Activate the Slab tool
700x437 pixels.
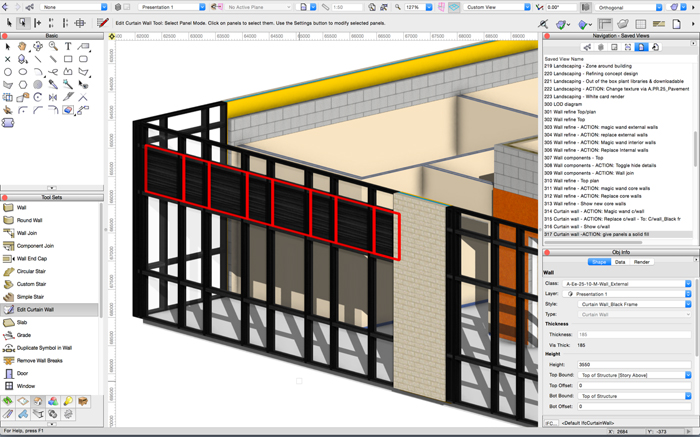(22, 322)
